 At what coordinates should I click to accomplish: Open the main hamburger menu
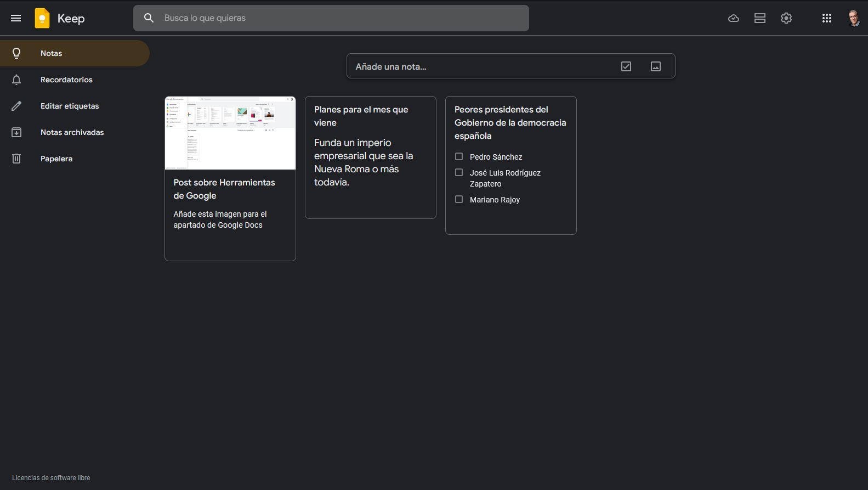coord(16,18)
